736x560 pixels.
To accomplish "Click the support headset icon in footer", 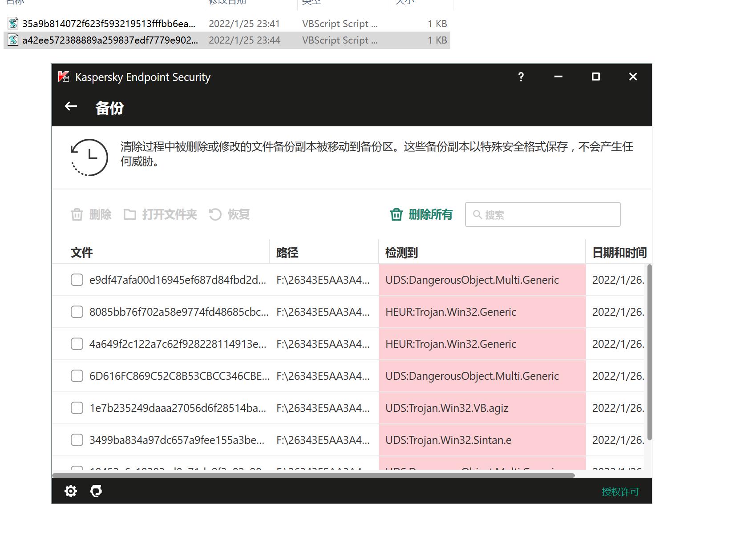I will [x=96, y=491].
